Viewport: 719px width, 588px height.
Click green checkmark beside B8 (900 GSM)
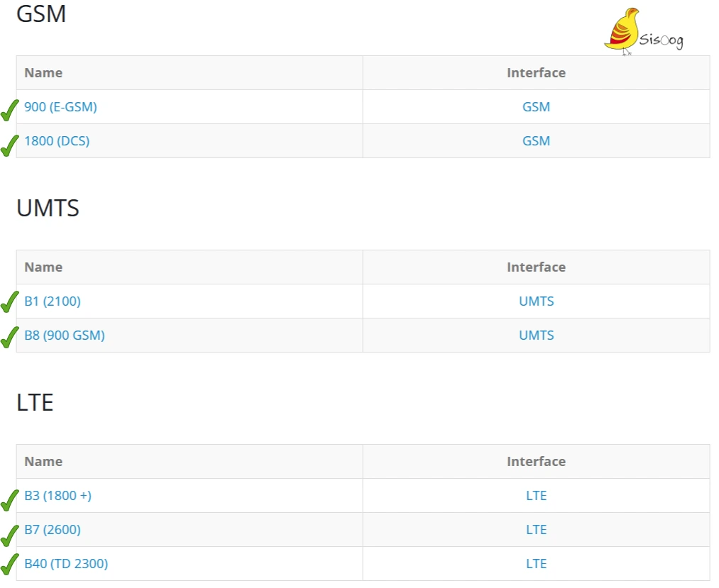click(x=10, y=338)
